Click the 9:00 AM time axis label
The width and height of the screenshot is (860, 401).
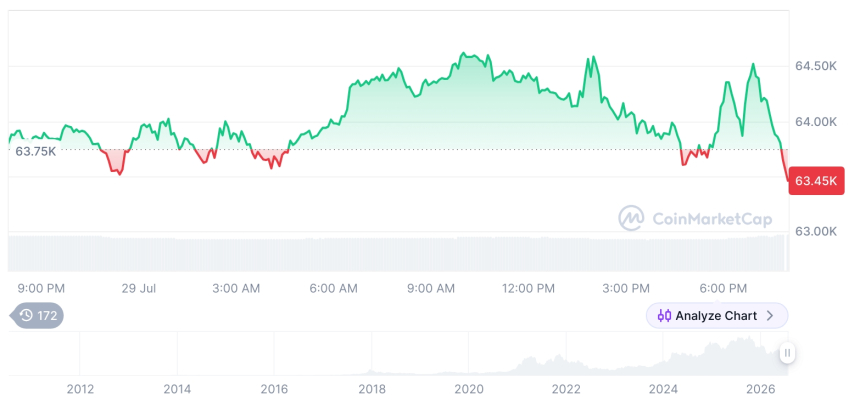click(x=431, y=289)
